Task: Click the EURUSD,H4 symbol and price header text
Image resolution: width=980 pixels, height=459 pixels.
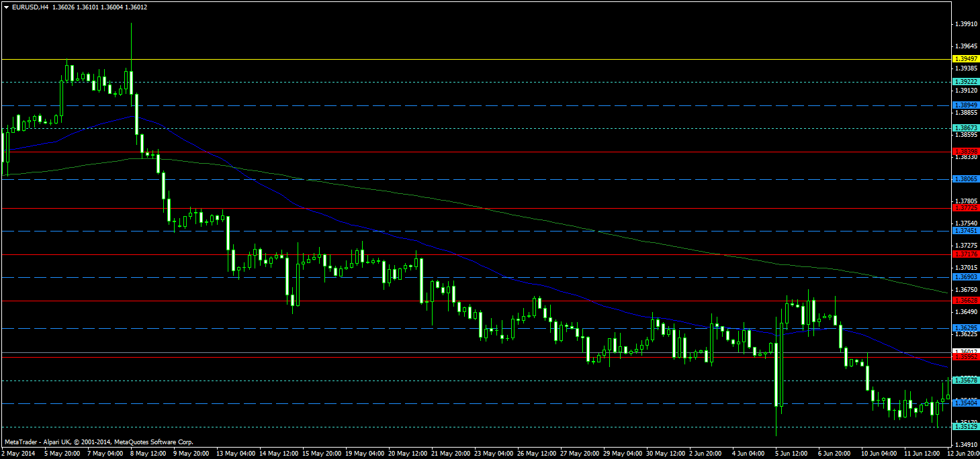Action: 80,7
